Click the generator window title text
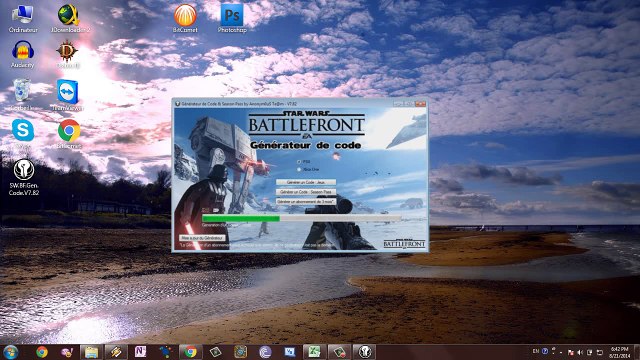The image size is (640, 360). pyautogui.click(x=239, y=104)
